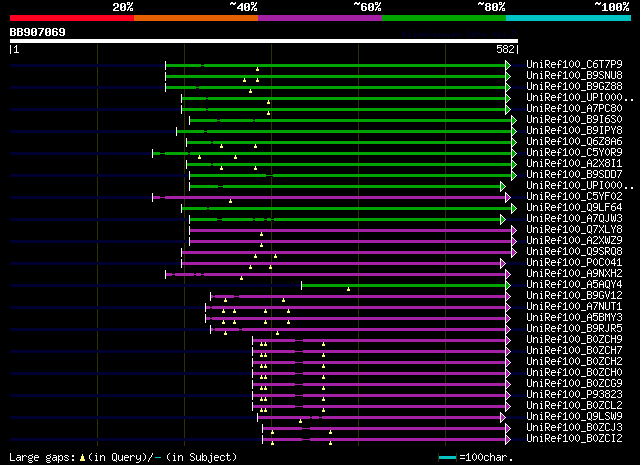Select the UniRef100_Q6Z8A6 label

click(x=574, y=141)
